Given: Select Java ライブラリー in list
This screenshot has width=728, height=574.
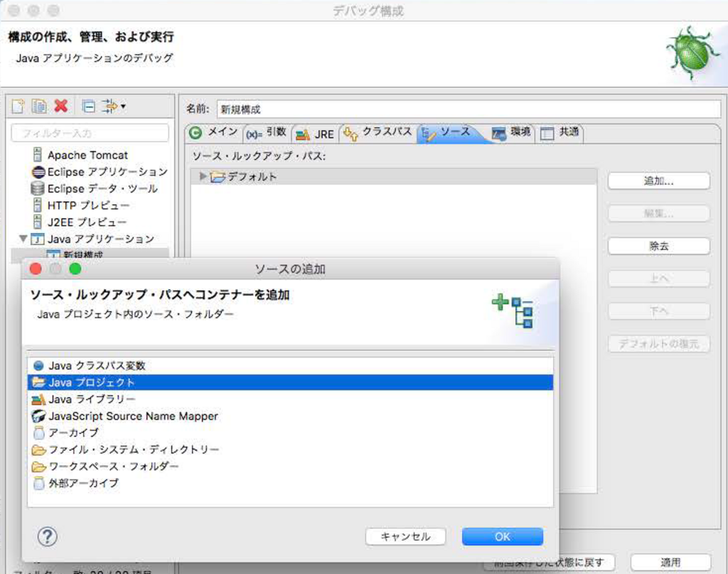Looking at the screenshot, I should click(x=290, y=399).
